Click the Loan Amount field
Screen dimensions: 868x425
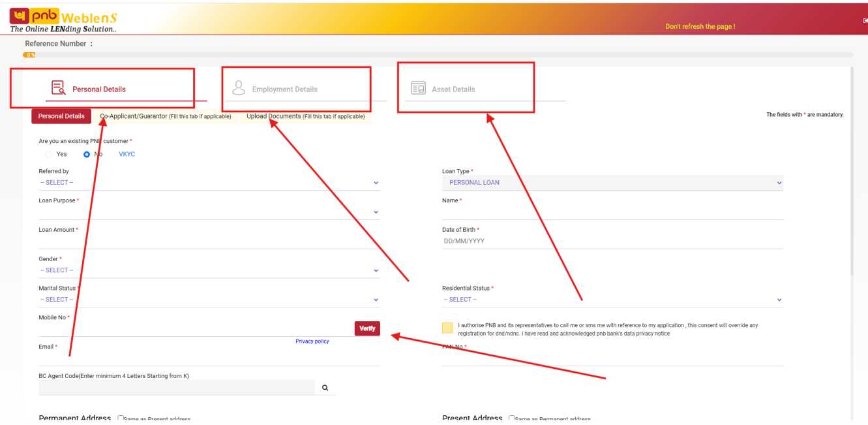pyautogui.click(x=209, y=242)
